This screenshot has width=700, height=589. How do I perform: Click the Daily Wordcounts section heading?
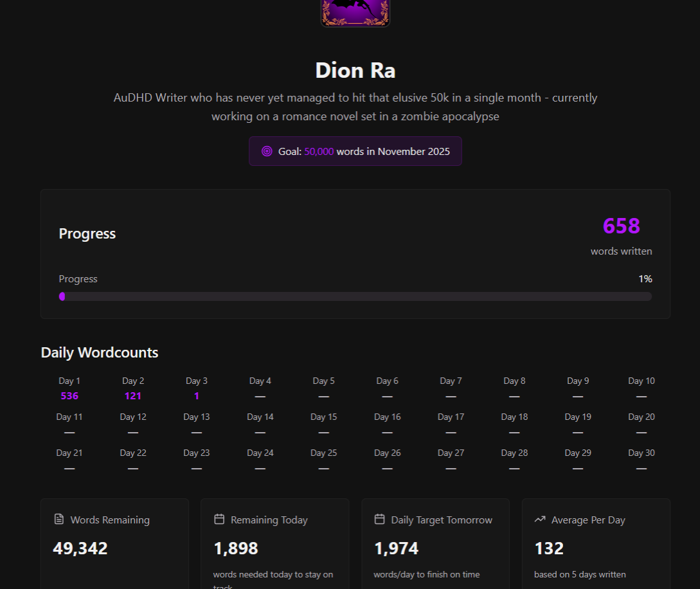100,352
